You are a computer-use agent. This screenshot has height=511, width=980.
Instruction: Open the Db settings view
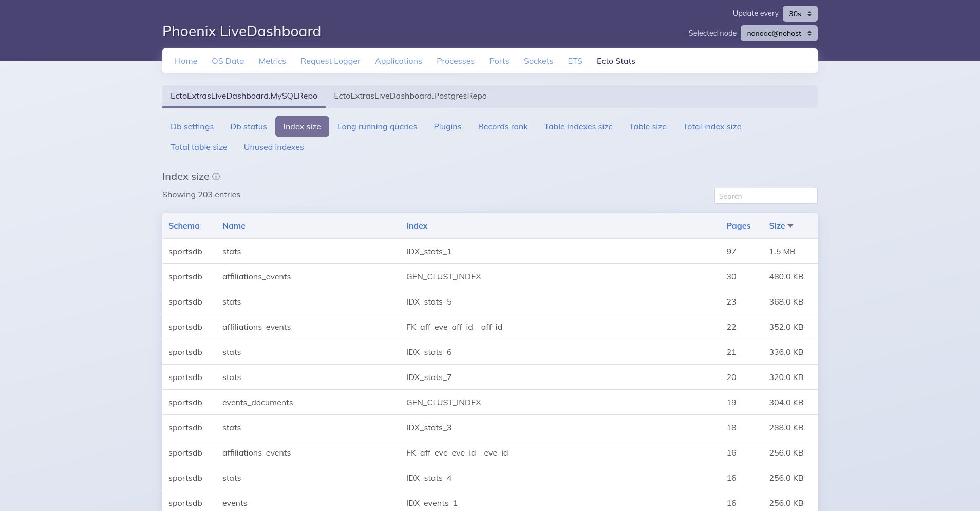pos(192,126)
